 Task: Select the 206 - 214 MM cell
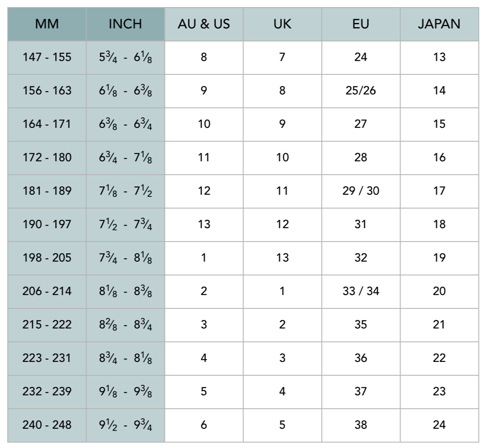pos(47,291)
